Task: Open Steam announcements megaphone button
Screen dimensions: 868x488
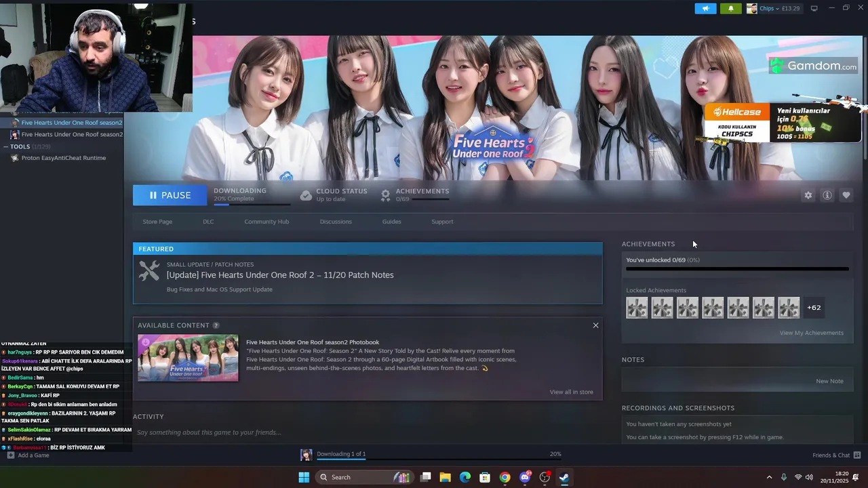Action: click(x=705, y=8)
